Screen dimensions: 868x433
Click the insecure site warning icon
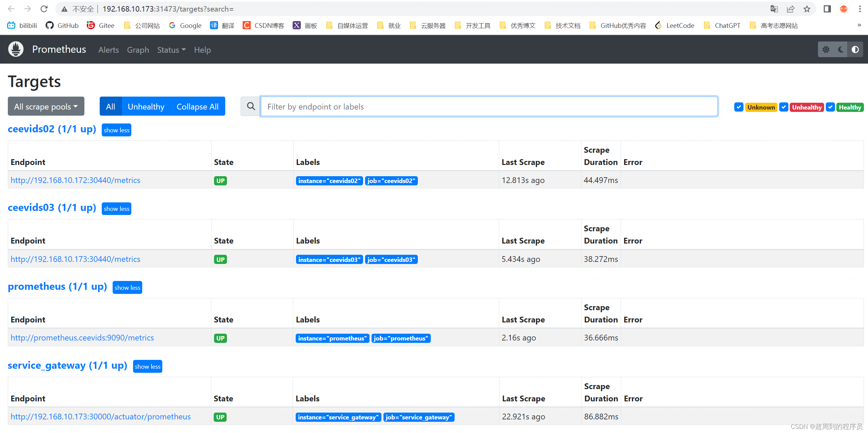click(x=64, y=9)
